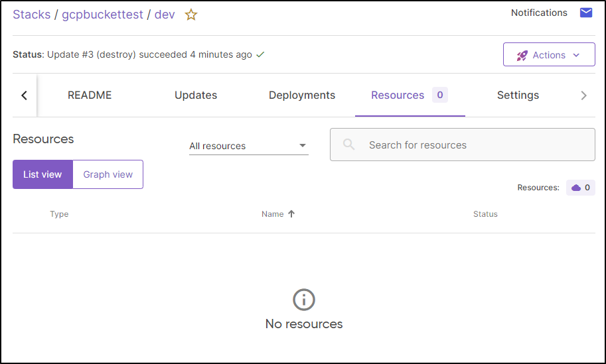This screenshot has height=364, width=606.
Task: Switch to Graph view
Action: click(x=108, y=174)
